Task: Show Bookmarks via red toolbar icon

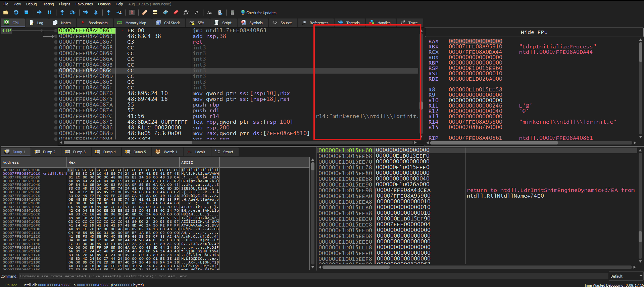Action: pyautogui.click(x=176, y=12)
